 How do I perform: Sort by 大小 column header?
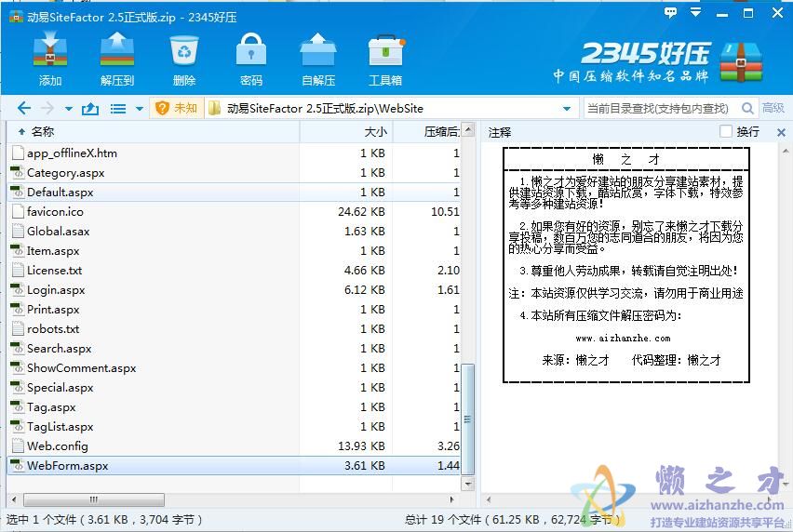pos(346,132)
